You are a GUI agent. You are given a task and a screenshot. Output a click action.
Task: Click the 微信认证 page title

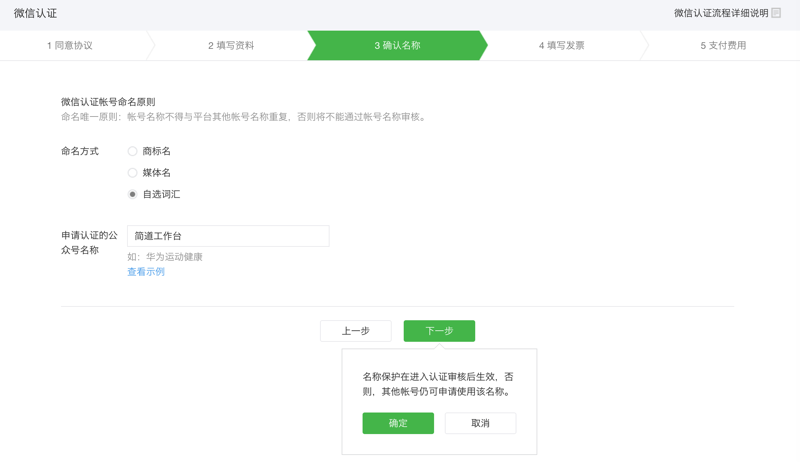(35, 13)
